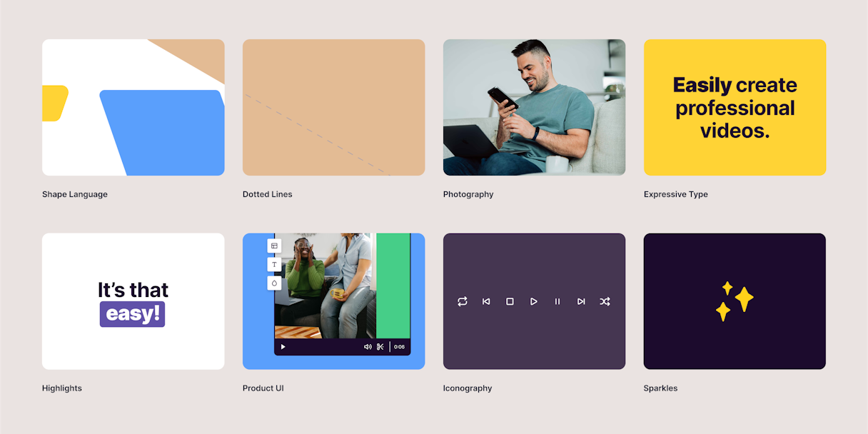Mute using the Product UI speaker icon
Screen dimensions: 868x434
coord(368,347)
